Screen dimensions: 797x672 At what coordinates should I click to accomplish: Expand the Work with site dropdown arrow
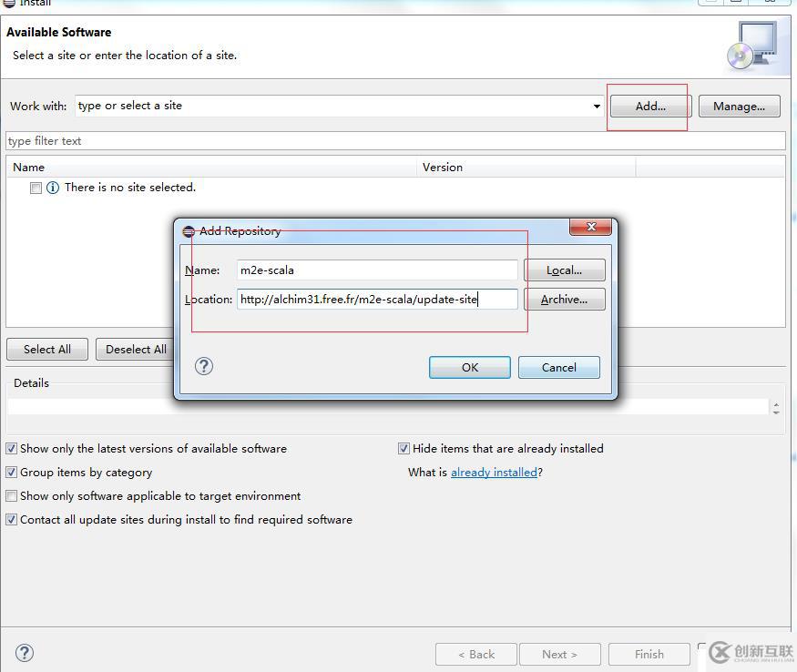(597, 107)
